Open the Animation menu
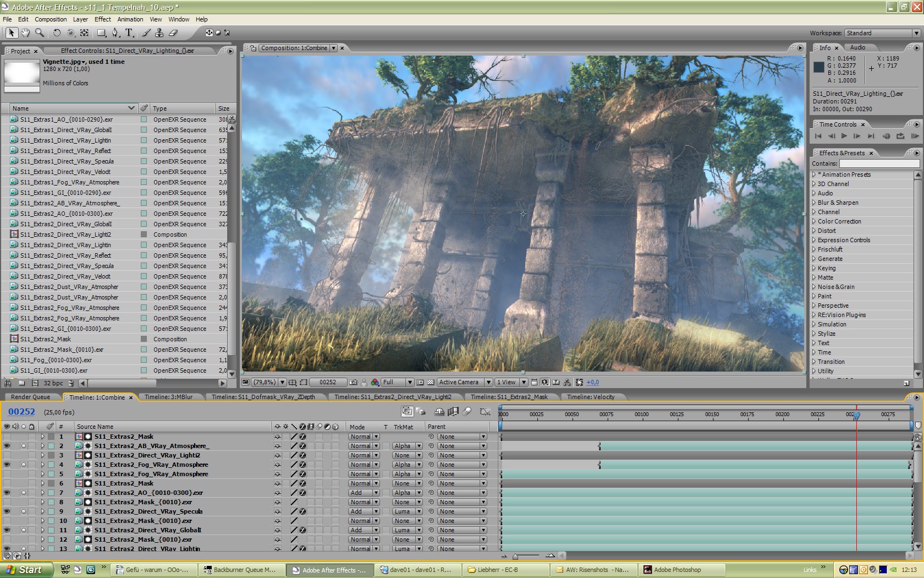The width and height of the screenshot is (924, 578). (x=130, y=19)
